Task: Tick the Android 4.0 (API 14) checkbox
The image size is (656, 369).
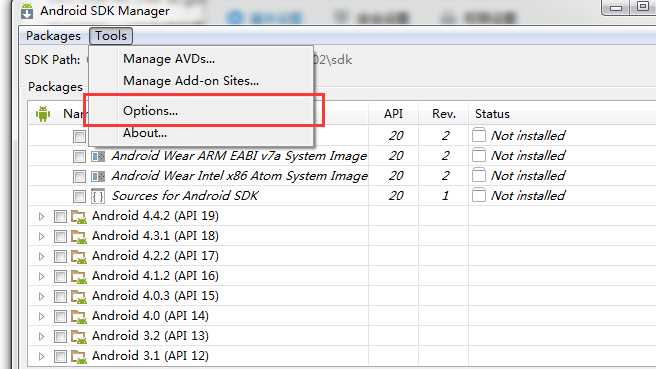Action: pos(60,317)
